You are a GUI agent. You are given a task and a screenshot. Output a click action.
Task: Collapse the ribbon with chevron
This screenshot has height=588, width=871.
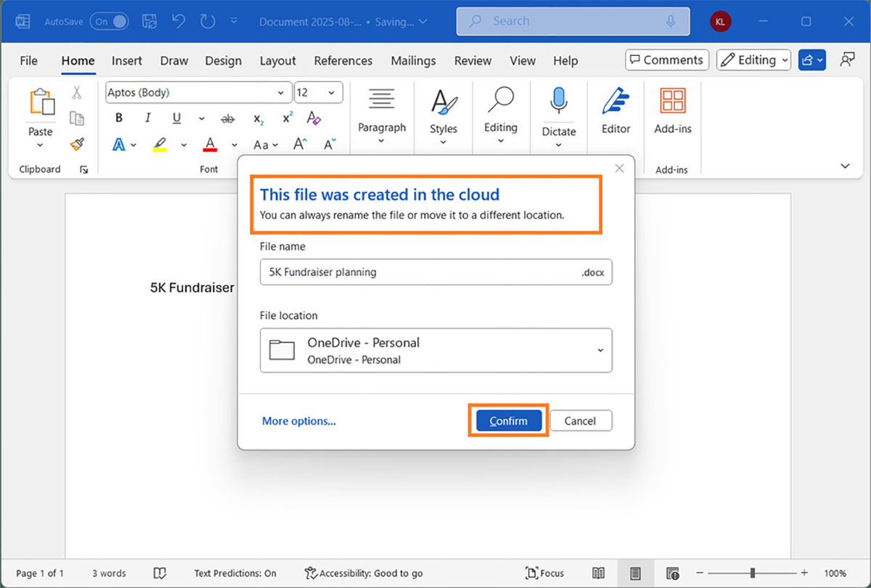[x=845, y=166]
